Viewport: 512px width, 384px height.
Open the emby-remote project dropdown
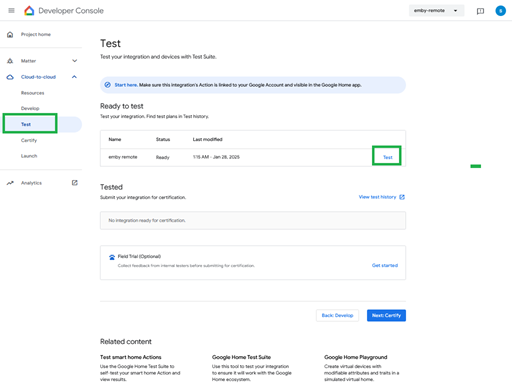[x=436, y=11]
